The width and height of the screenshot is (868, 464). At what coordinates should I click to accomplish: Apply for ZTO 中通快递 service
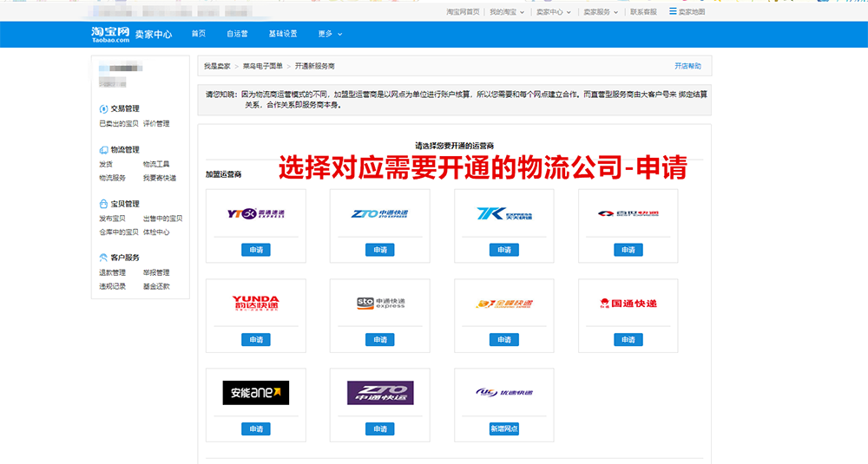[380, 250]
